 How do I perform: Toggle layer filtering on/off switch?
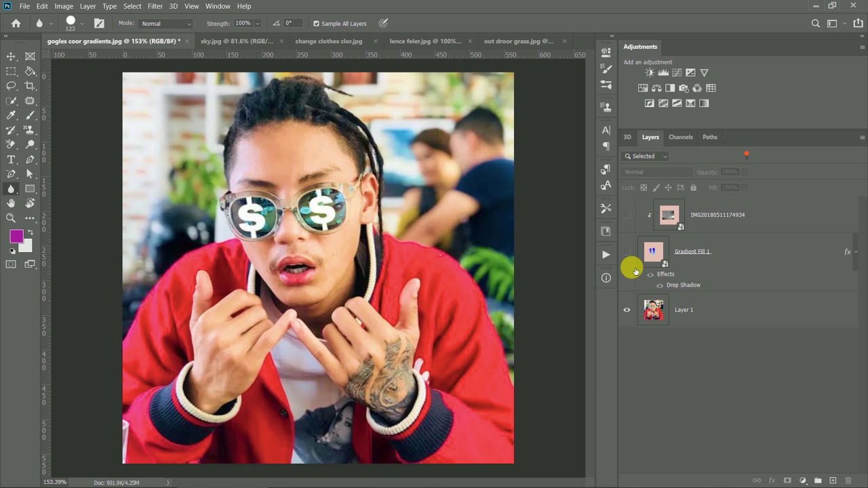point(746,156)
